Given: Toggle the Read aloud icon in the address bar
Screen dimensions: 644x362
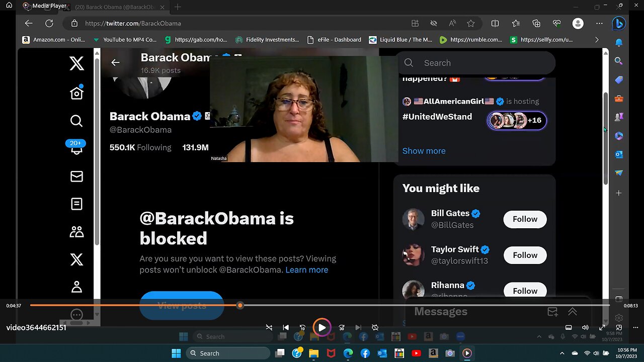Looking at the screenshot, I should (452, 23).
